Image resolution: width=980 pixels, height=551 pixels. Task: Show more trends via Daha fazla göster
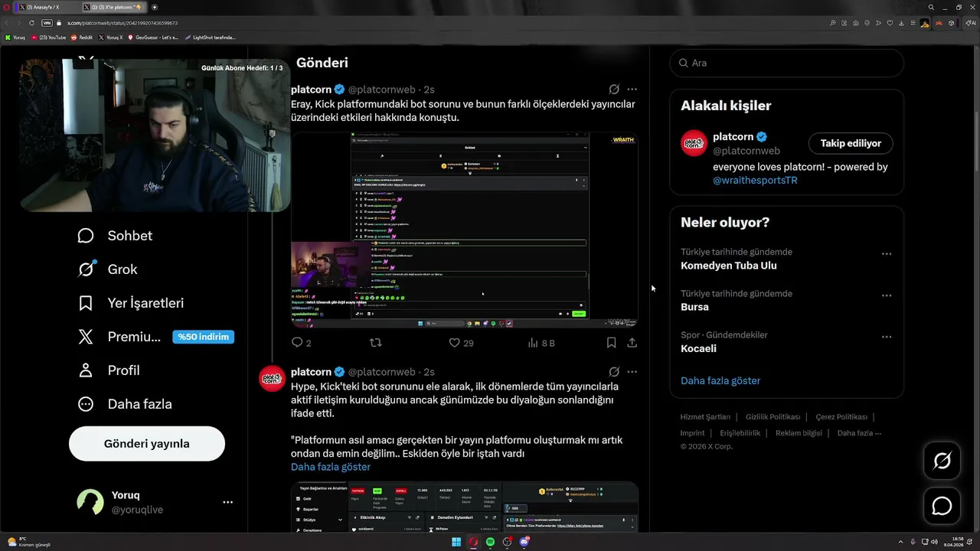coord(720,380)
